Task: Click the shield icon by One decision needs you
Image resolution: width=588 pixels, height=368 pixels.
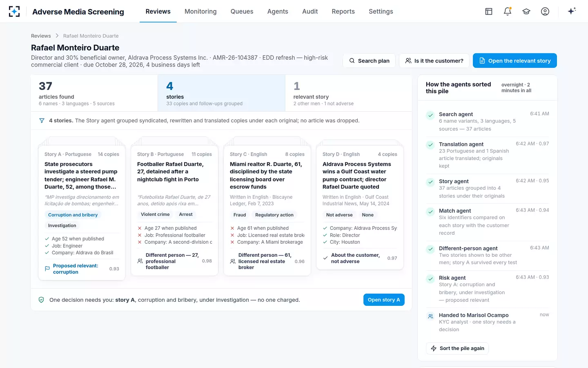Action: point(41,300)
